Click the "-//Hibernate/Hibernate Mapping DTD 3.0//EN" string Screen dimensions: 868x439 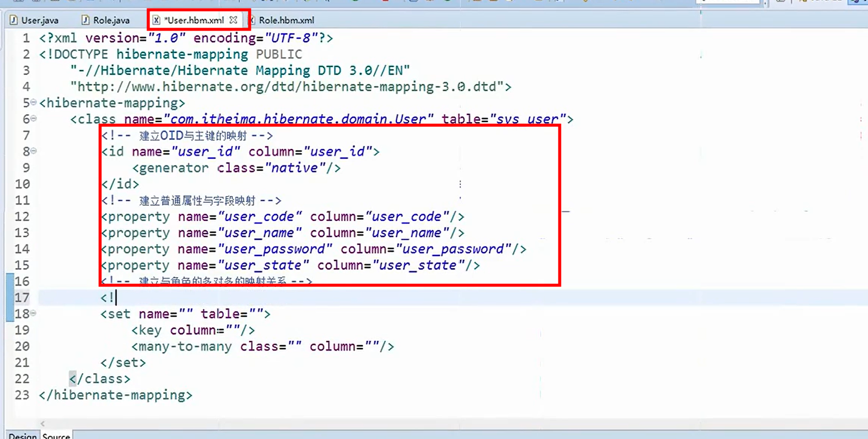coord(240,70)
